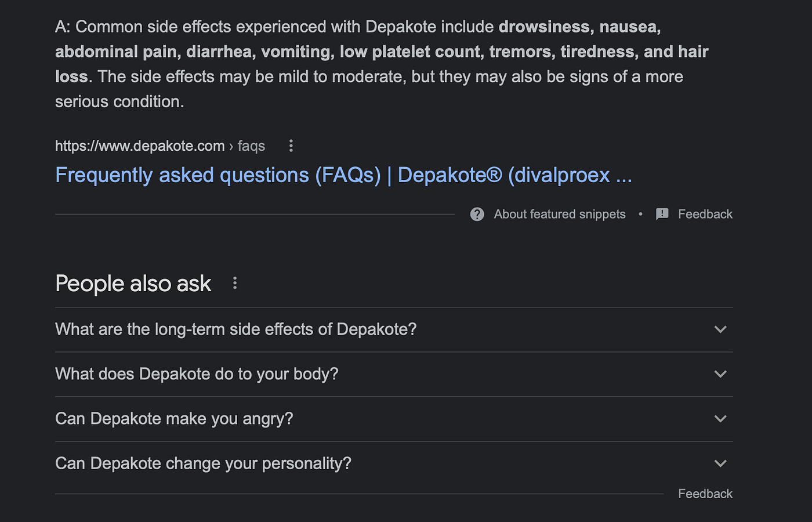Click Feedback below People also ask list
812x522 pixels.
tap(705, 494)
